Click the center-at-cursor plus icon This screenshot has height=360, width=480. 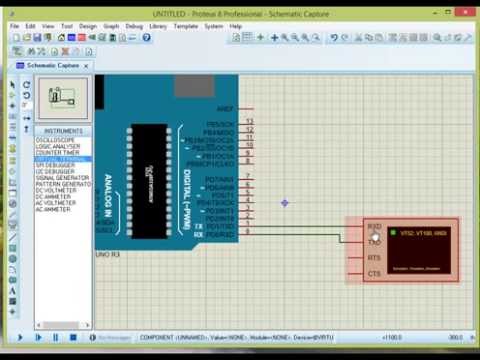point(274,38)
